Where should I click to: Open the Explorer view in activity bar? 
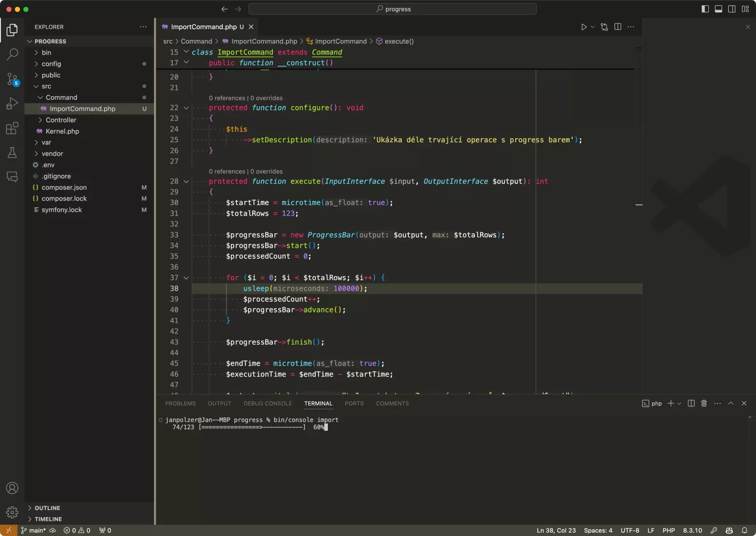click(12, 30)
